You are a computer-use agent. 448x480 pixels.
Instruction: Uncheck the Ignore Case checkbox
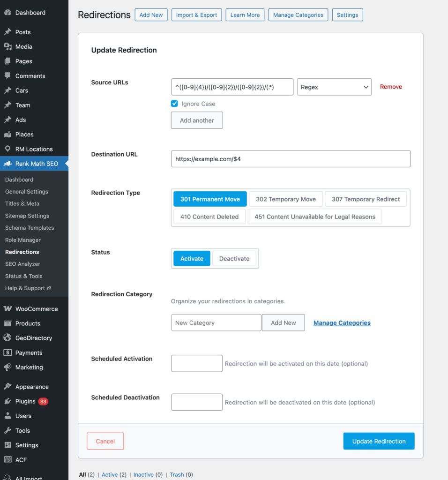pyautogui.click(x=174, y=104)
